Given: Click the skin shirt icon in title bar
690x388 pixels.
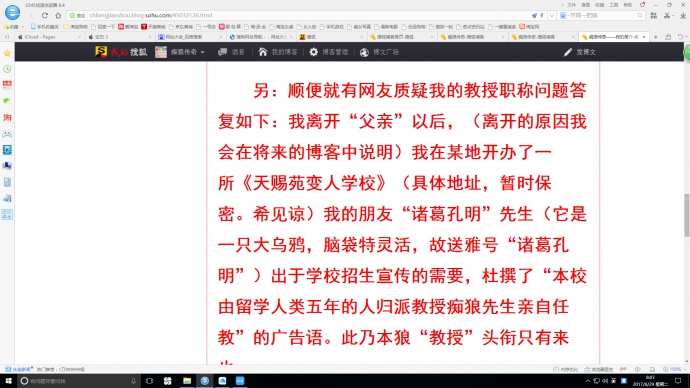Looking at the screenshot, I should 642,5.
